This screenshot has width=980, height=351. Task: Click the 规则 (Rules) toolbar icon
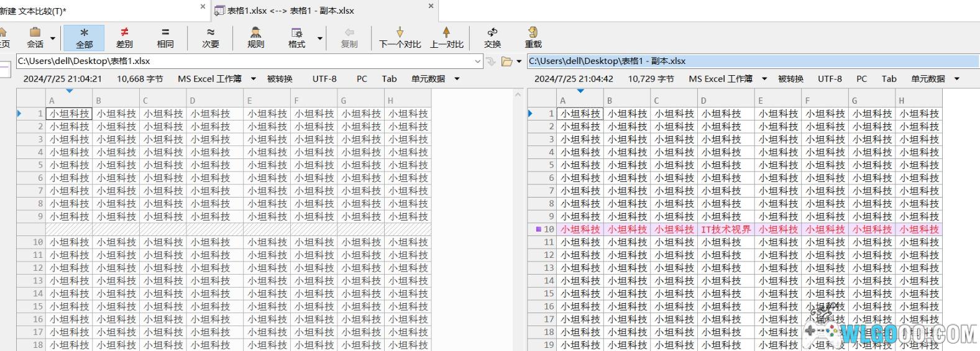(255, 37)
